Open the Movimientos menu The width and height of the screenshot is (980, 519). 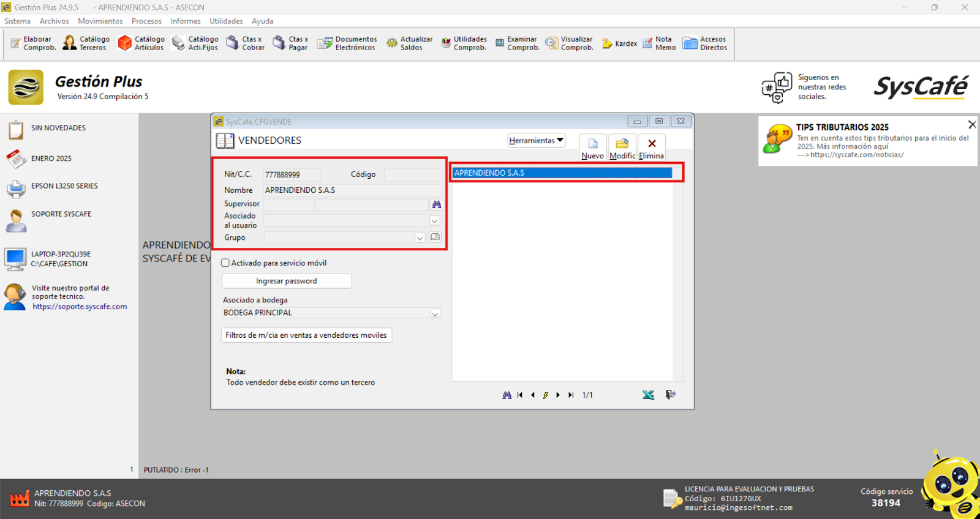(100, 21)
